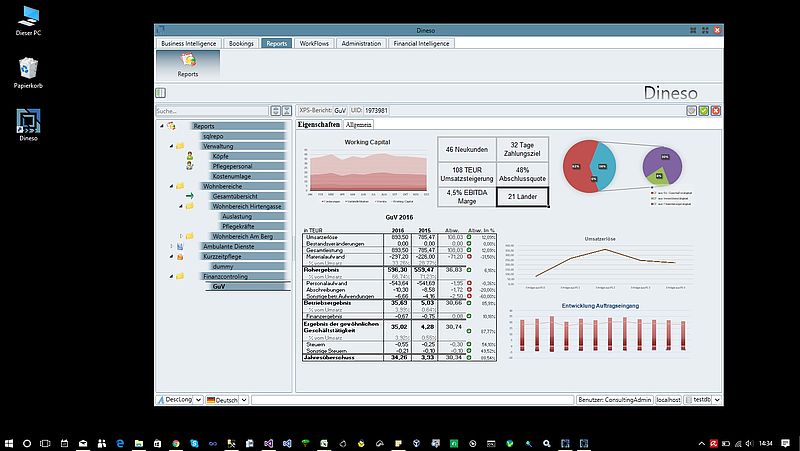
Task: Click the red X cancel icon in report toolbar
Action: click(x=715, y=111)
